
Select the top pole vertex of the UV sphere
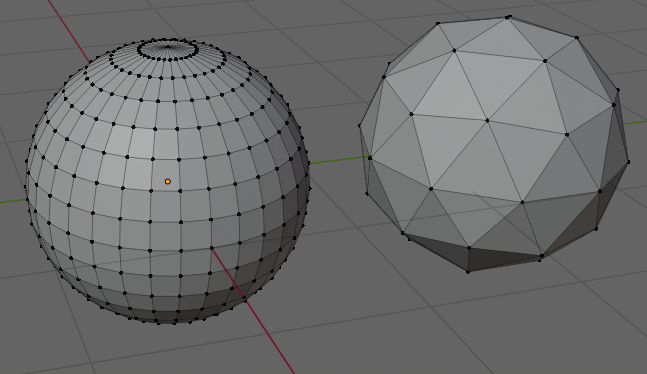pyautogui.click(x=168, y=47)
